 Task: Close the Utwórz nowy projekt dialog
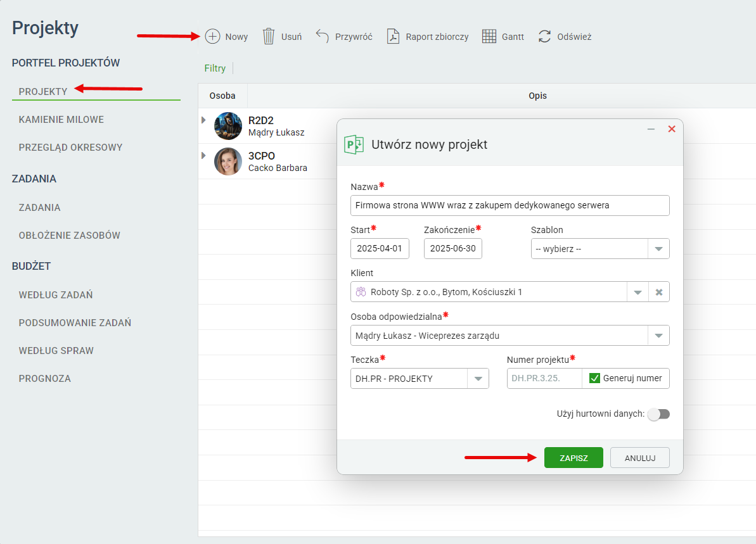point(672,129)
